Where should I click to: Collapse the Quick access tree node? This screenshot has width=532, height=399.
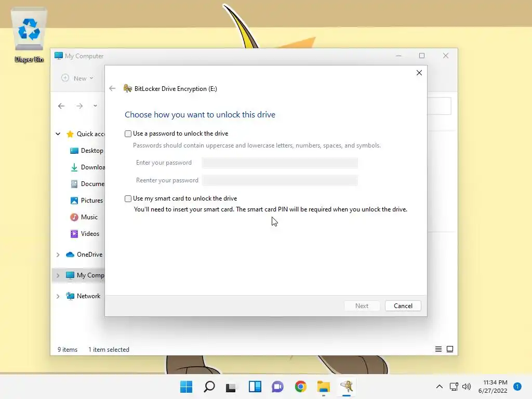point(58,134)
